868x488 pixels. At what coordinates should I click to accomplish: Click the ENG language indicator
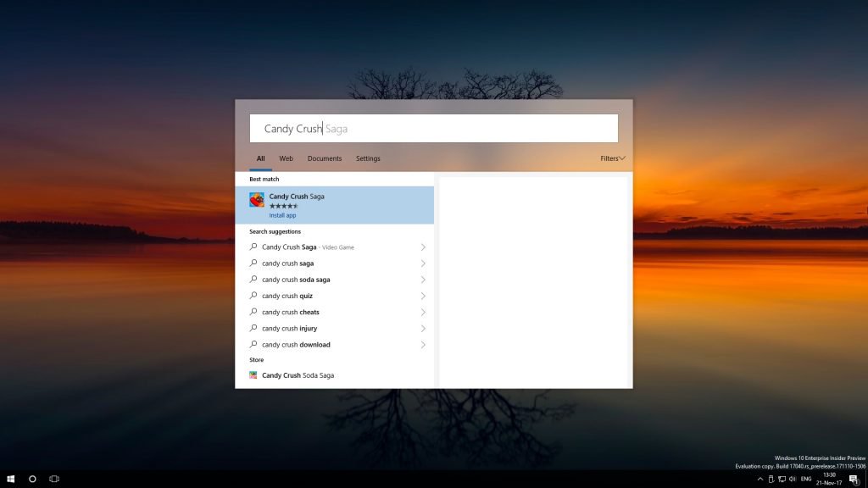(806, 480)
